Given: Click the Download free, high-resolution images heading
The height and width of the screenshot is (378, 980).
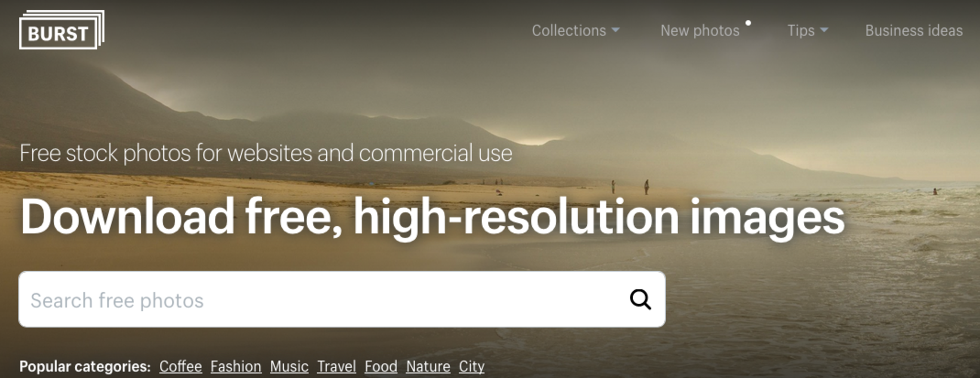Looking at the screenshot, I should 432,218.
